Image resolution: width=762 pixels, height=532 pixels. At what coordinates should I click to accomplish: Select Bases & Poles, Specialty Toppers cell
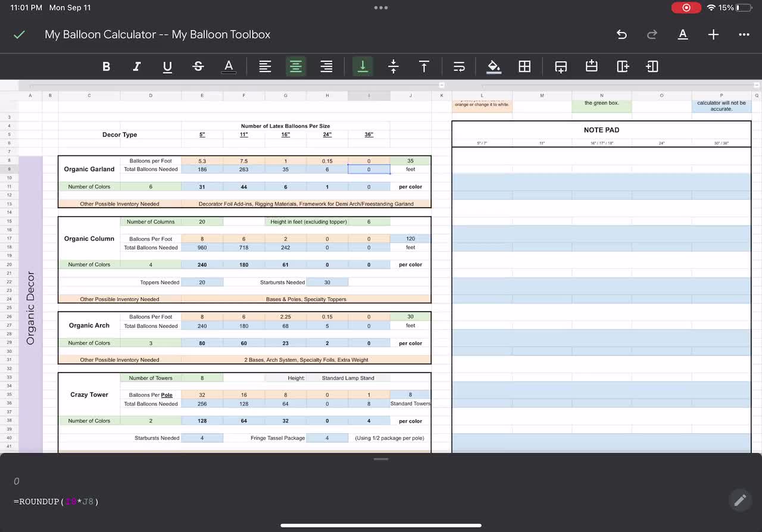click(306, 299)
